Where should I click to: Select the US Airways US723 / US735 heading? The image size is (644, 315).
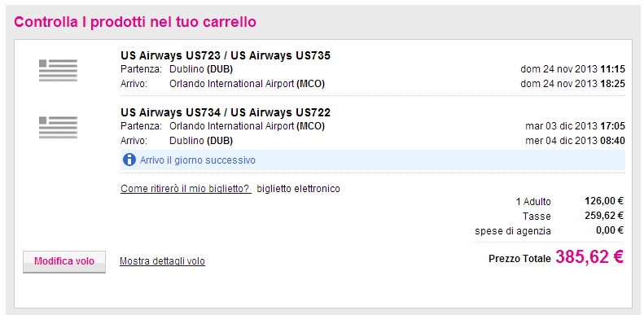[x=226, y=55]
